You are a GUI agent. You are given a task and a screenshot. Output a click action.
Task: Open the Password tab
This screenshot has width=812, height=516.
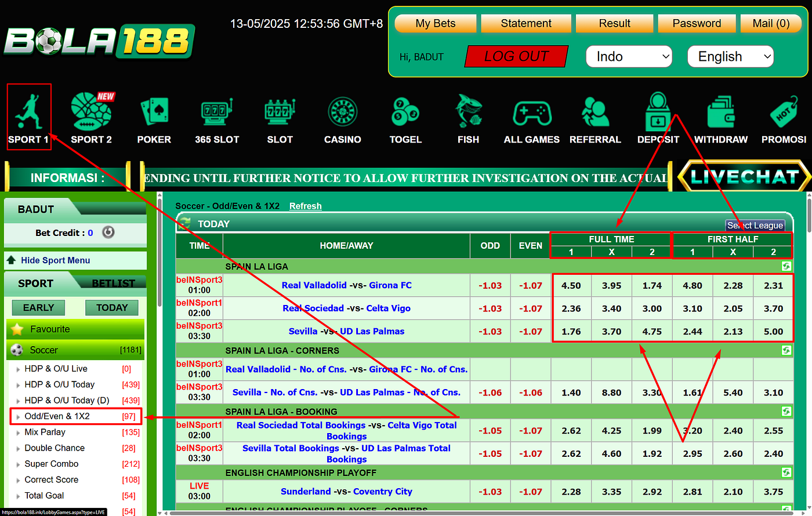[697, 23]
